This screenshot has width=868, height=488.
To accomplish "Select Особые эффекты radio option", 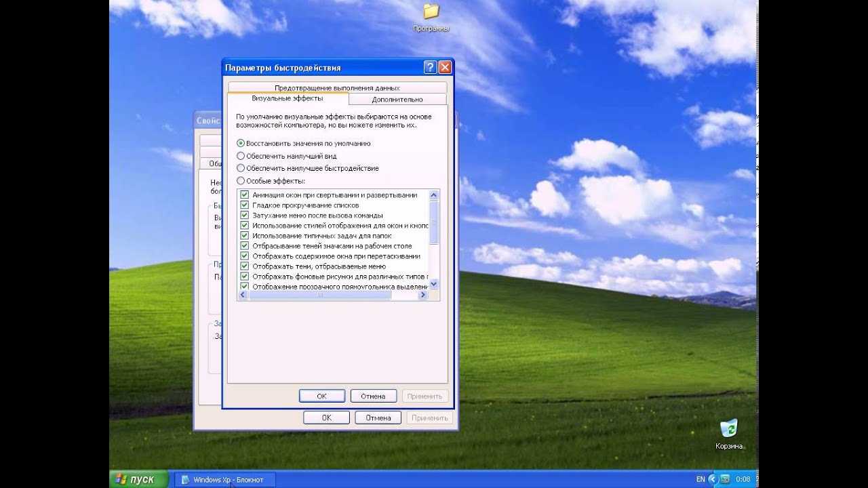I will pyautogui.click(x=271, y=181).
